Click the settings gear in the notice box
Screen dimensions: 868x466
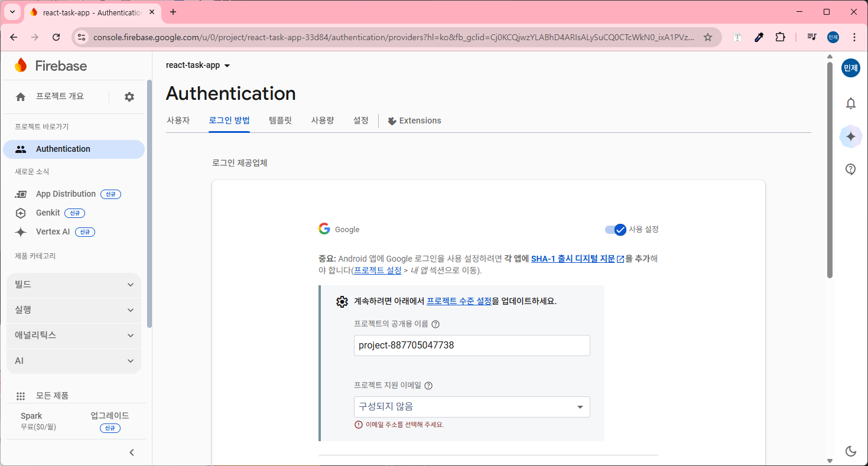342,302
